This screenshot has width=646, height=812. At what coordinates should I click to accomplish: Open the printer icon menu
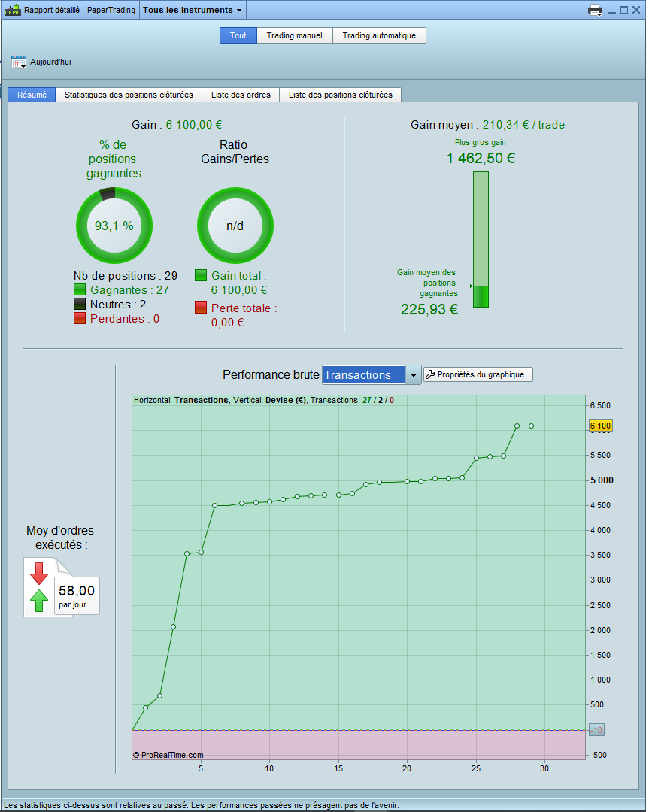pos(595,10)
